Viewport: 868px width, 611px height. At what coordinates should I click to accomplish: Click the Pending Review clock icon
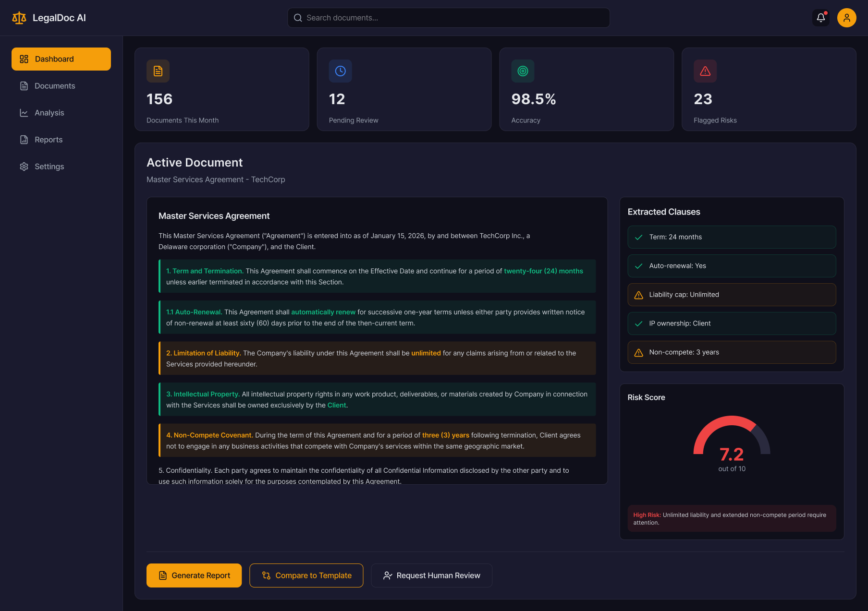point(340,71)
